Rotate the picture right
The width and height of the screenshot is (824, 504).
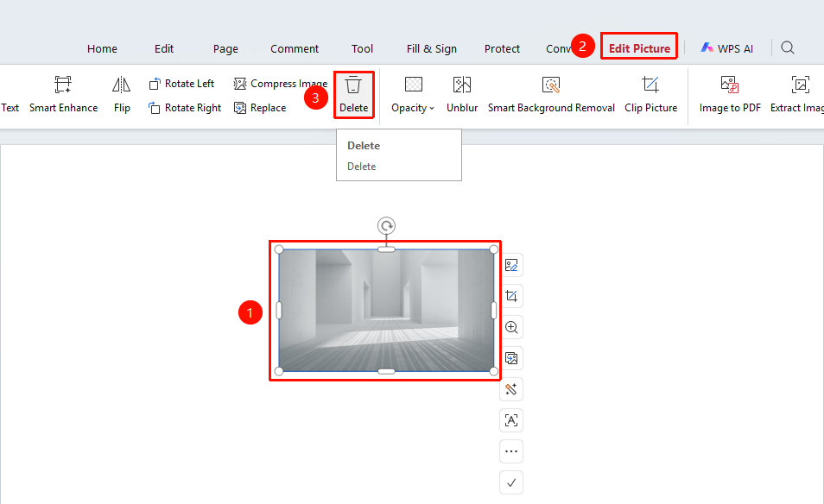click(x=185, y=108)
